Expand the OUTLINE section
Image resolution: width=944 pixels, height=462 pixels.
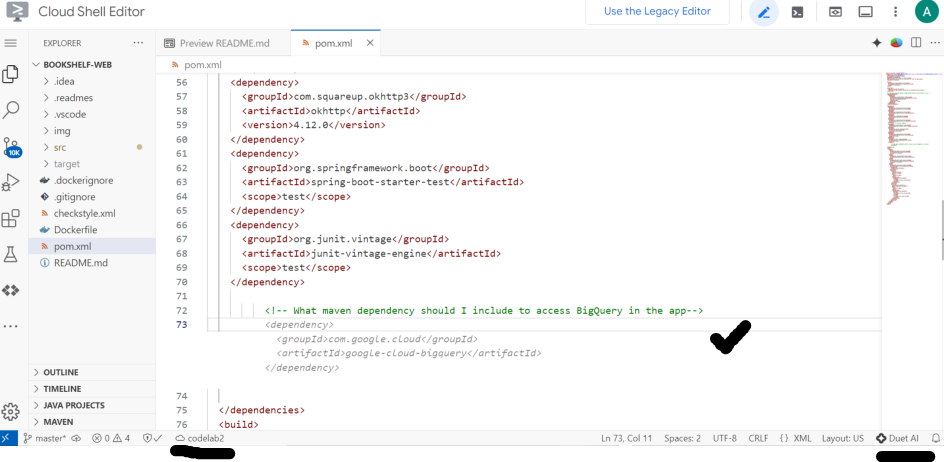click(x=61, y=372)
